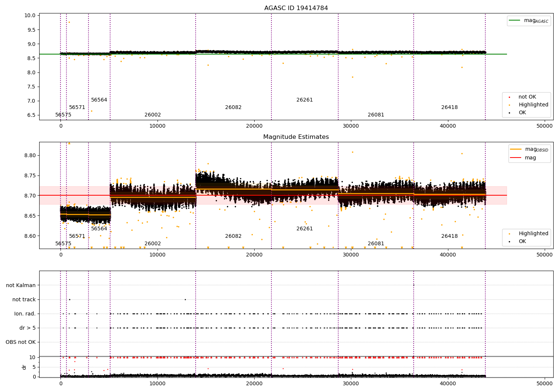The width and height of the screenshot is (560, 392).
Task: Click the 'Magnitude Estimates' plot title
Action: coord(296,137)
